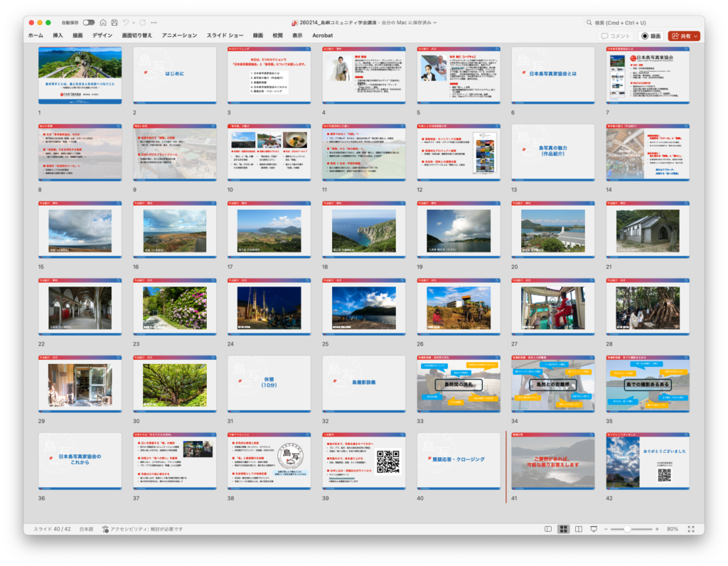
Task: Click the Home icon in title bar
Action: pos(104,23)
